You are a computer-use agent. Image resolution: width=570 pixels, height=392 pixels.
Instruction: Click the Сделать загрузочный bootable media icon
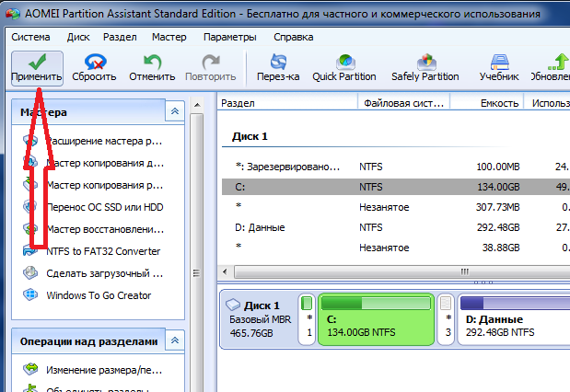[x=30, y=273]
